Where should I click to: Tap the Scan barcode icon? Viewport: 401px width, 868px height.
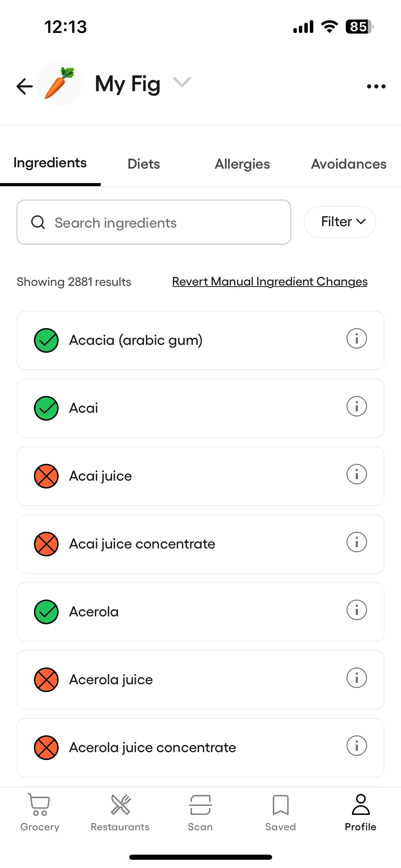click(200, 805)
